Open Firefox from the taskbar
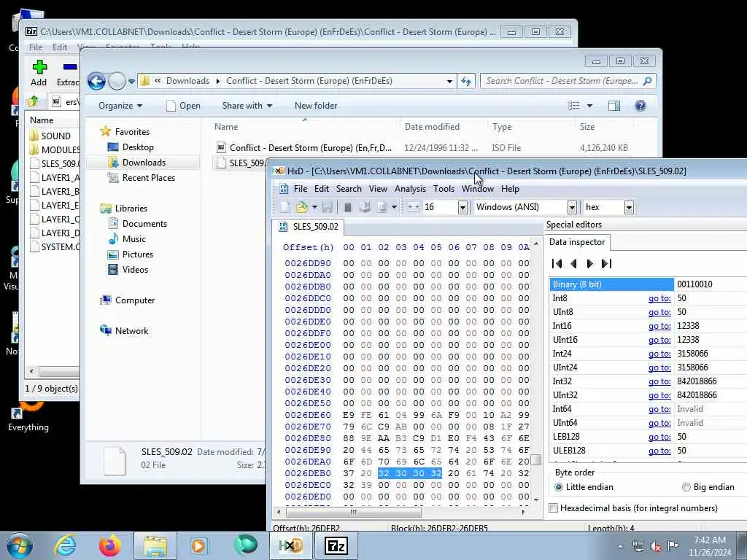This screenshot has width=747, height=560. tap(110, 545)
